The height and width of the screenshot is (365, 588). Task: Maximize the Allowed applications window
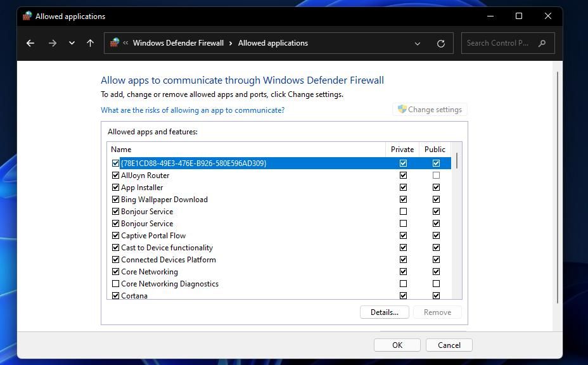pyautogui.click(x=519, y=16)
